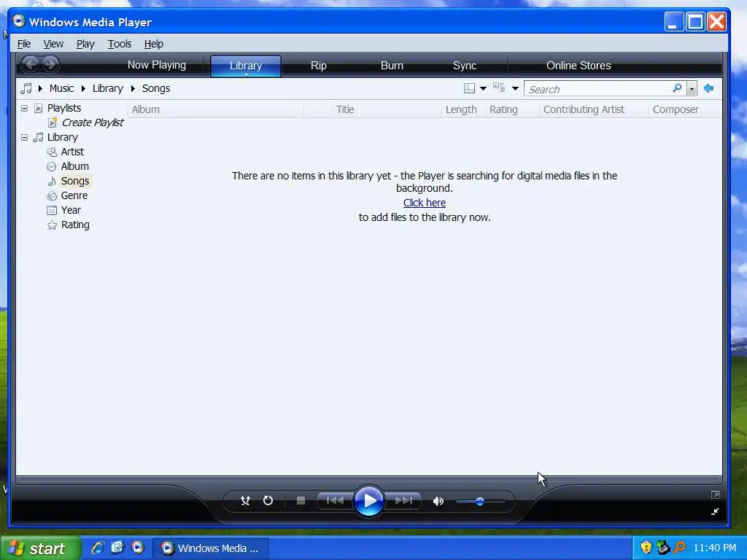Select the Library node in tree
The height and width of the screenshot is (560, 747).
point(63,137)
